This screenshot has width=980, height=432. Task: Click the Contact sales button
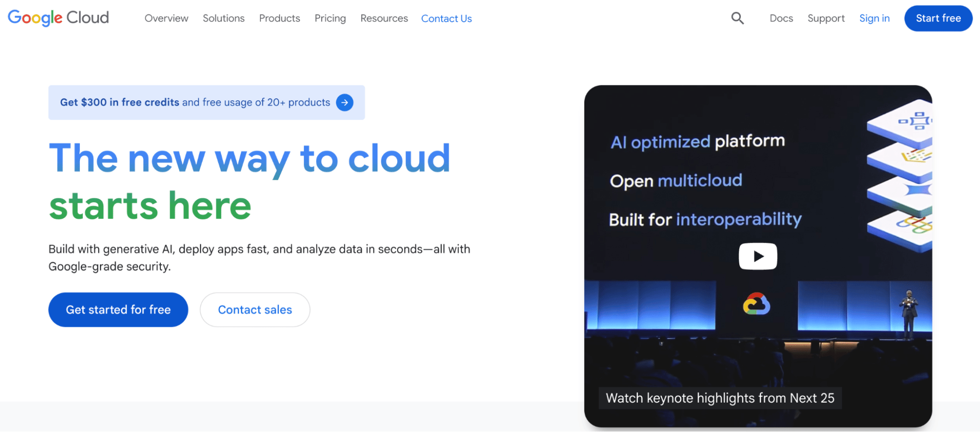255,310
